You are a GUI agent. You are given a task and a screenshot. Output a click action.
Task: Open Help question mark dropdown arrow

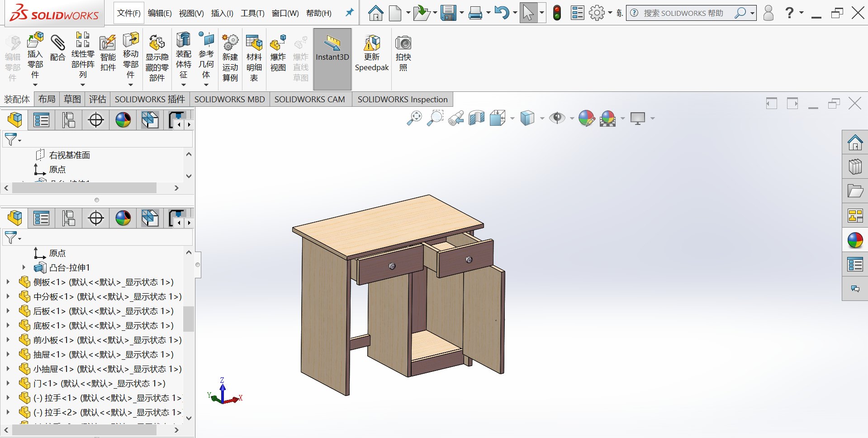point(802,13)
